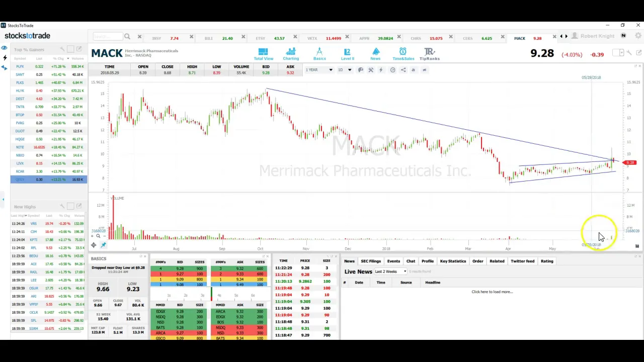Click the chart pin icon near volume
Screen dimensions: 644x362
click(103, 245)
